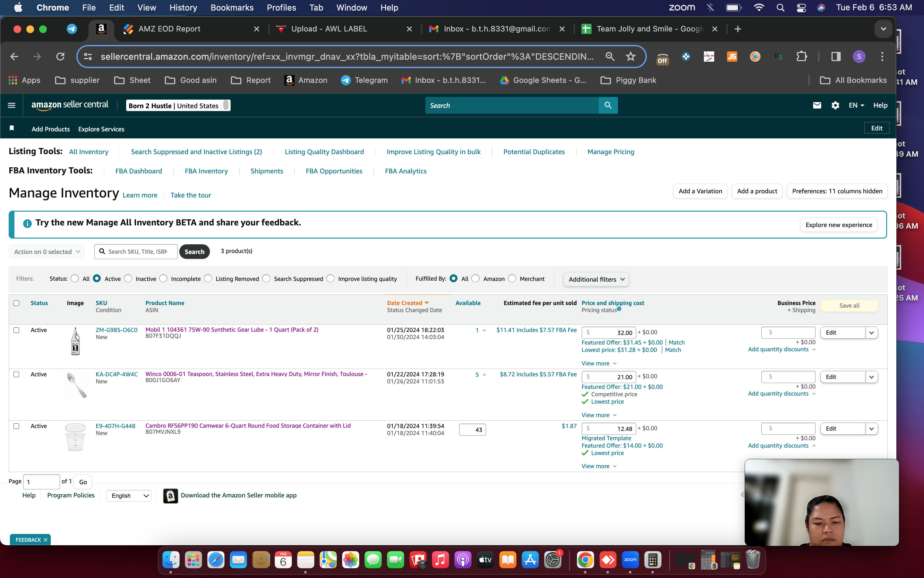Screen dimensions: 924x578
Task: Open Edit dropdown arrow for Cambro row
Action: (x=871, y=429)
